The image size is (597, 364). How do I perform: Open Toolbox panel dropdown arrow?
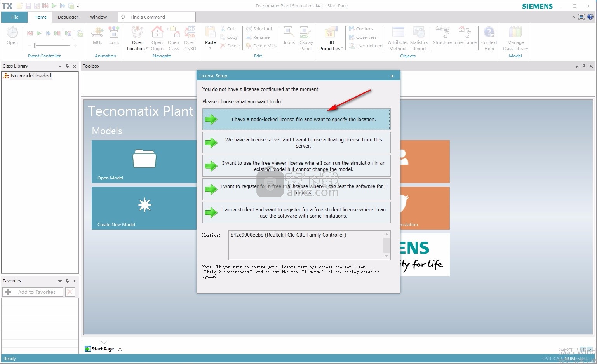pyautogui.click(x=576, y=66)
